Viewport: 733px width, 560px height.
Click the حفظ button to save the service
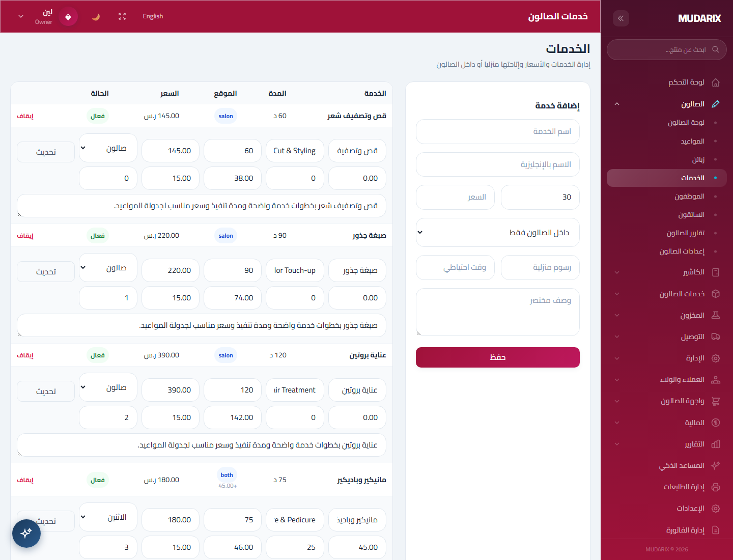click(x=498, y=357)
